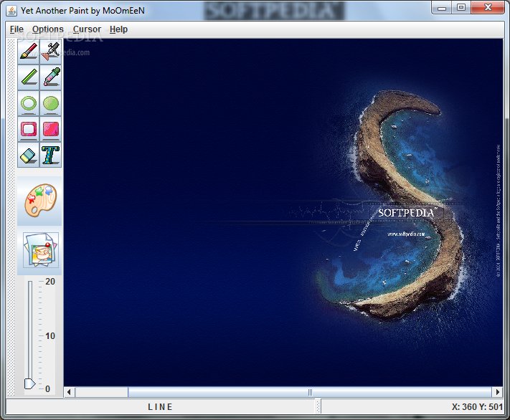510x420 pixels.
Task: Select the paintbrush tool
Action: (x=29, y=52)
